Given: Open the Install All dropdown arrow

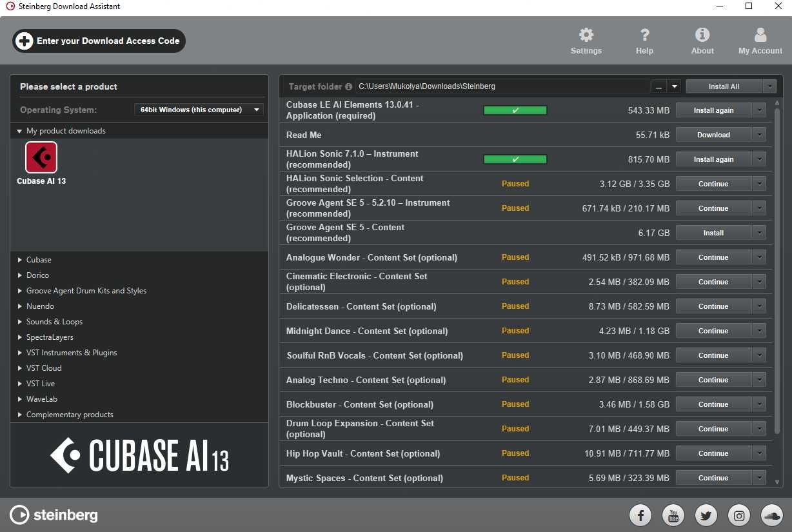Looking at the screenshot, I should (x=769, y=86).
